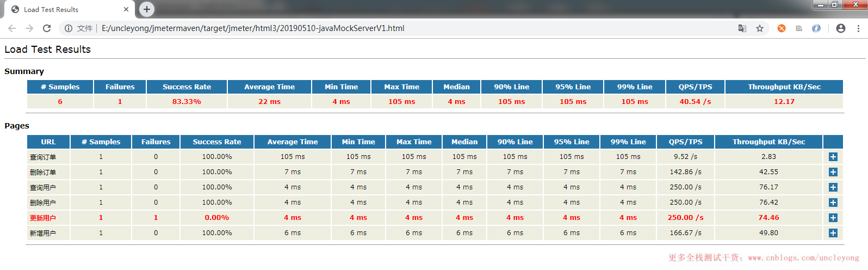Click the 142.86 /s QPS cell

pos(685,171)
